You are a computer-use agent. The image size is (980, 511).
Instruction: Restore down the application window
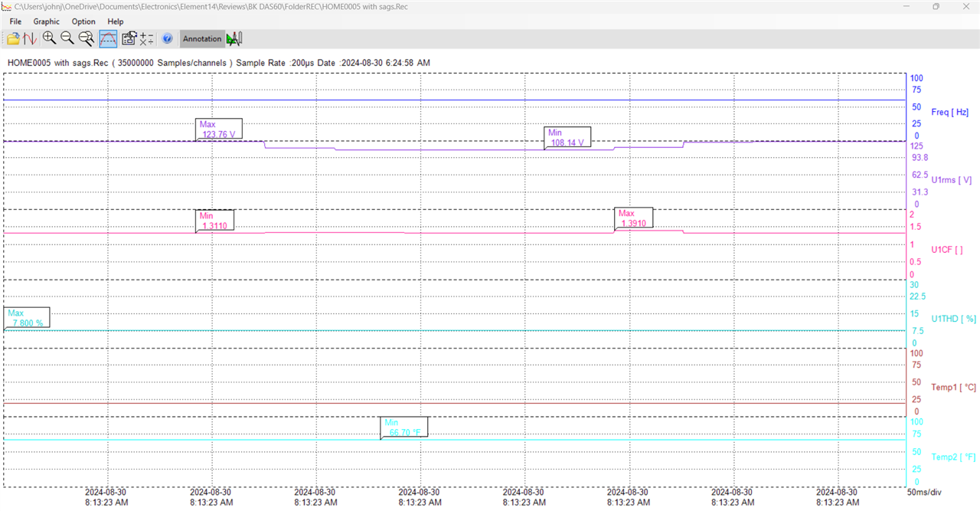tap(936, 6)
